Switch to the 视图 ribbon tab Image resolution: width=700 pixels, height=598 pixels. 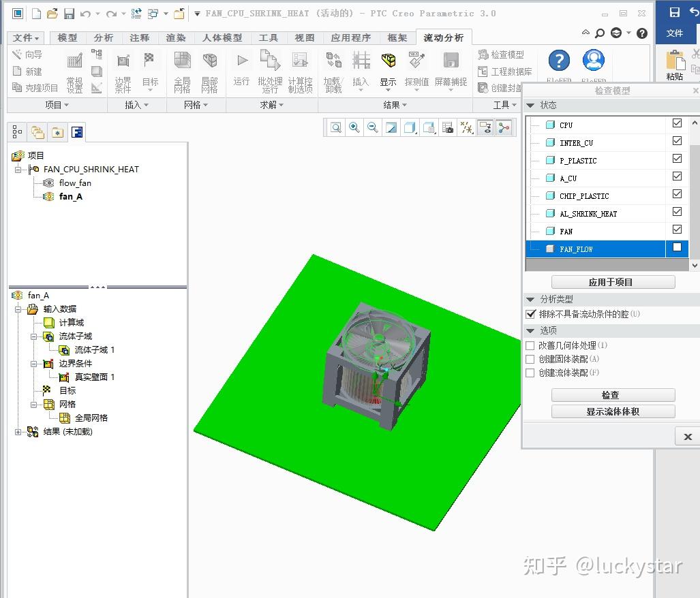click(x=304, y=37)
